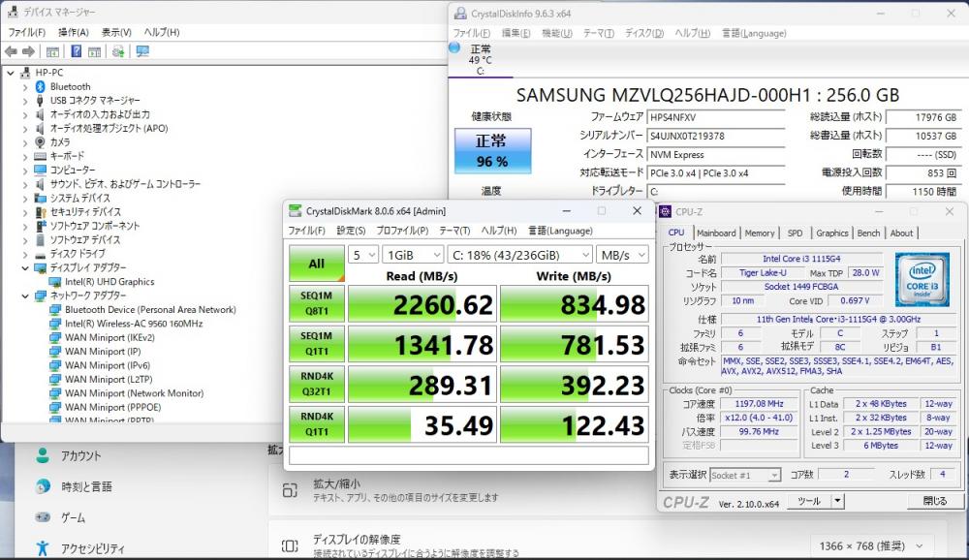Open プロファイル(P) menu in CrystalDiskMark
Screen dimensions: 969x560
click(x=402, y=231)
